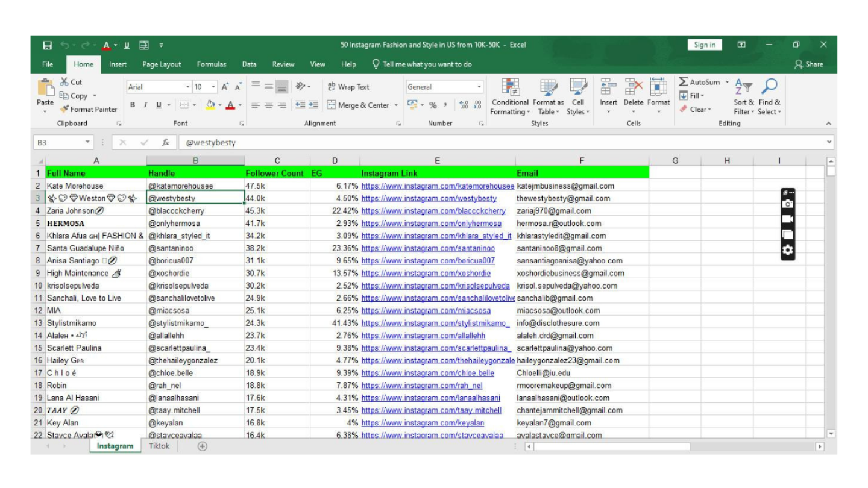Open the Clear dropdown in Editing group
Screen dimensions: 868x488
(x=695, y=109)
